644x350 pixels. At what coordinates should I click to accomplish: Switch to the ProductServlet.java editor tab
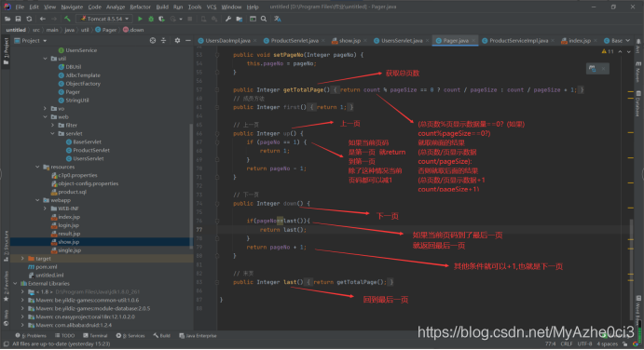pyautogui.click(x=295, y=41)
